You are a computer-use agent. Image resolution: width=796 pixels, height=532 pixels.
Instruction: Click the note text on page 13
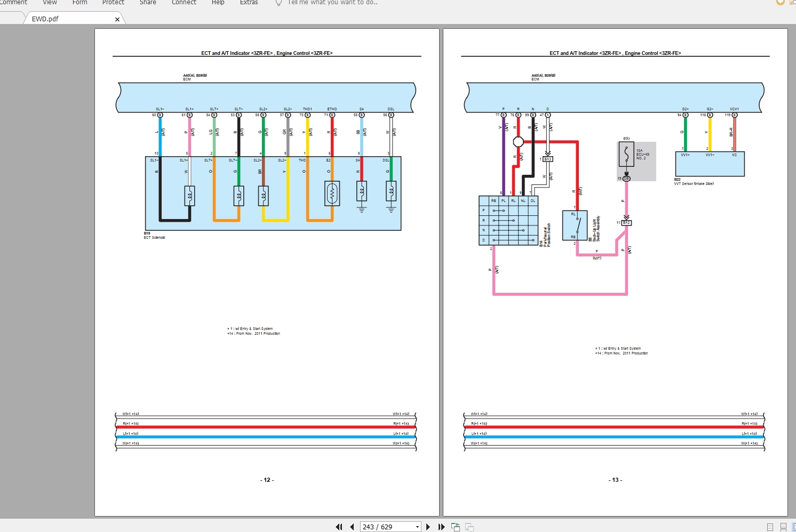(622, 351)
